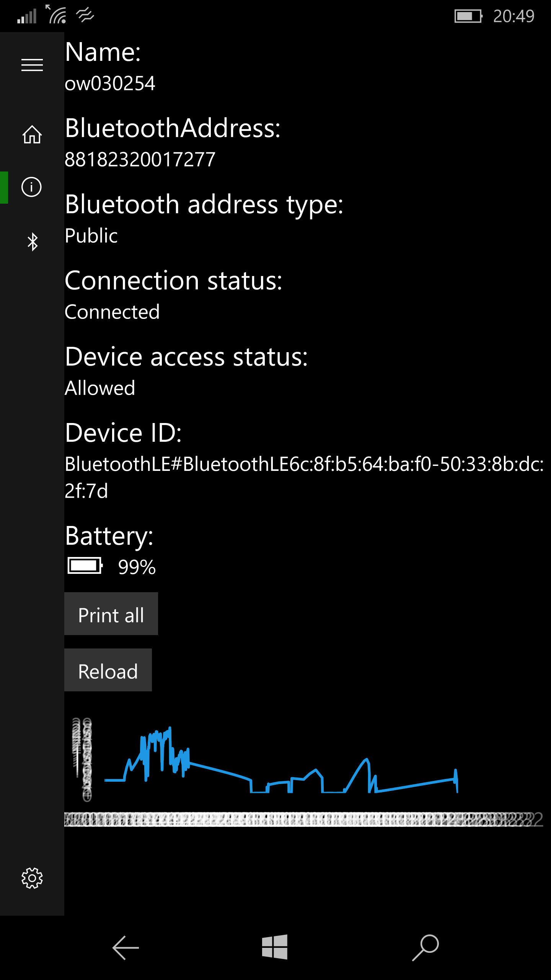Open the Bluetooth page in sidebar
The width and height of the screenshot is (551, 980).
click(x=32, y=242)
